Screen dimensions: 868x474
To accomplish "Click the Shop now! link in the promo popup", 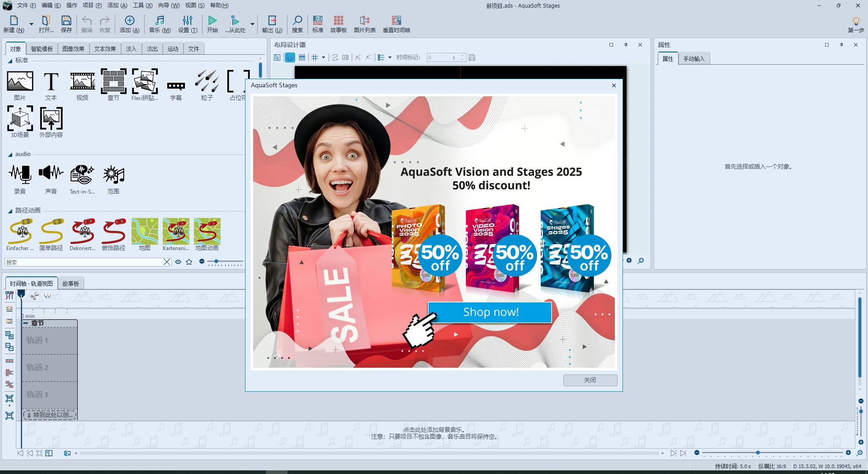I will tap(490, 312).
